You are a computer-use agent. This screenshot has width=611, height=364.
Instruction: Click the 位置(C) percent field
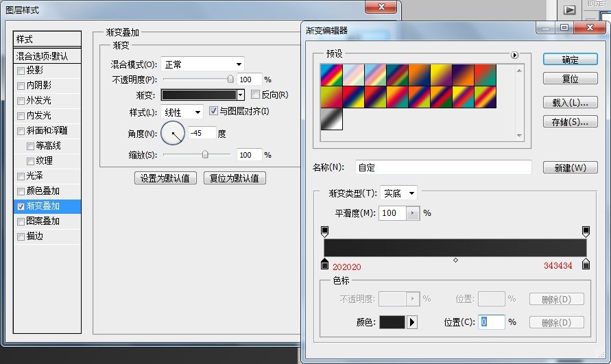click(x=492, y=322)
